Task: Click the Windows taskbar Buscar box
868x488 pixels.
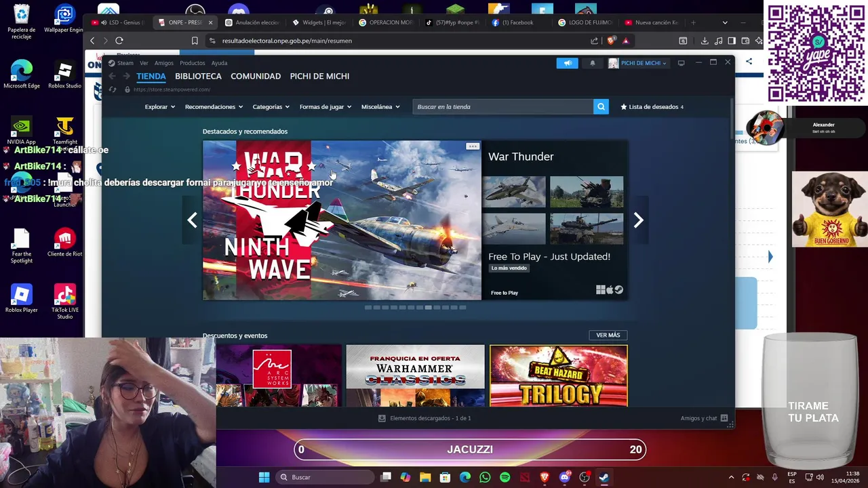Action: pyautogui.click(x=326, y=477)
